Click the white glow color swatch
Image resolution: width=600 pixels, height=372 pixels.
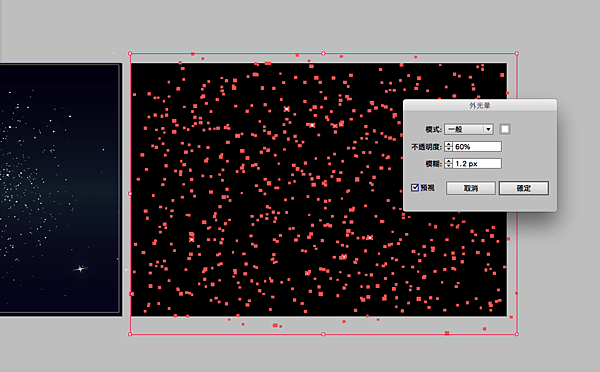505,129
